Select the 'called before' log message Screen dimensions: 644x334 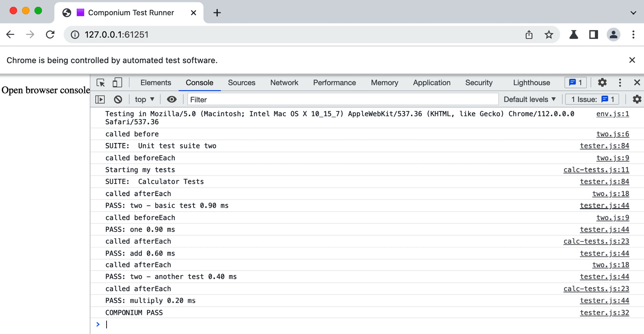pos(132,134)
